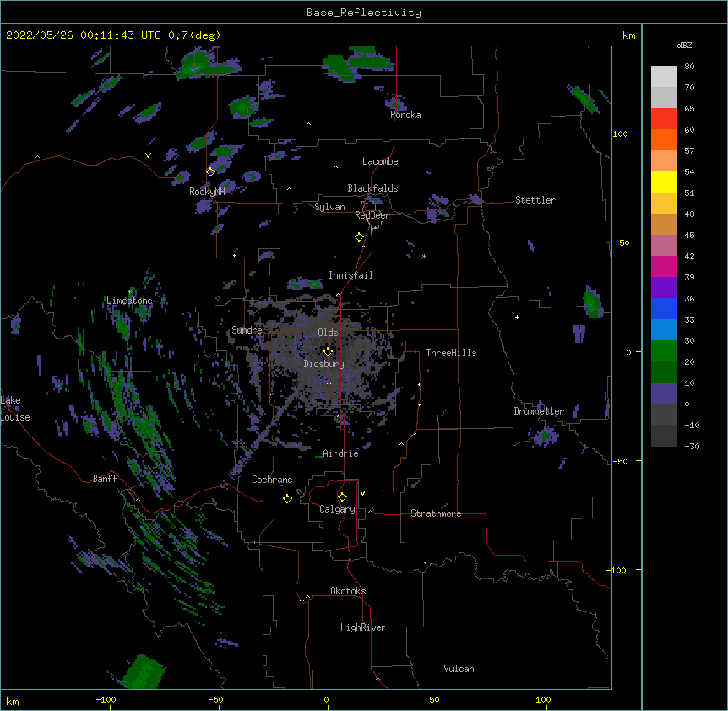Select the Olds label
The image size is (728, 711).
328,333
